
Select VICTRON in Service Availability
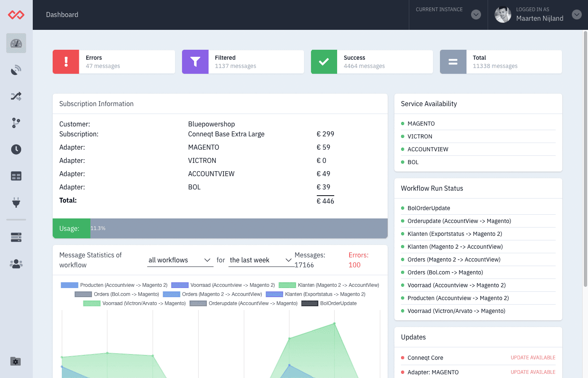pos(478,136)
